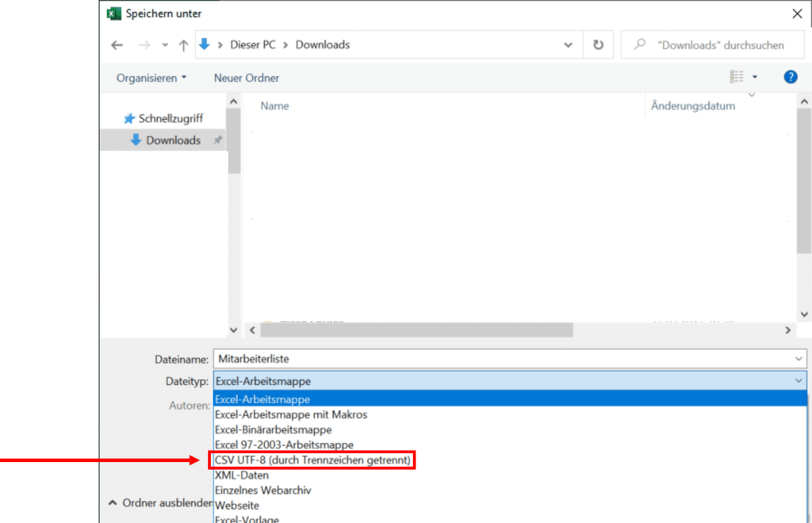Select Dieser PC in the address path

click(x=253, y=44)
